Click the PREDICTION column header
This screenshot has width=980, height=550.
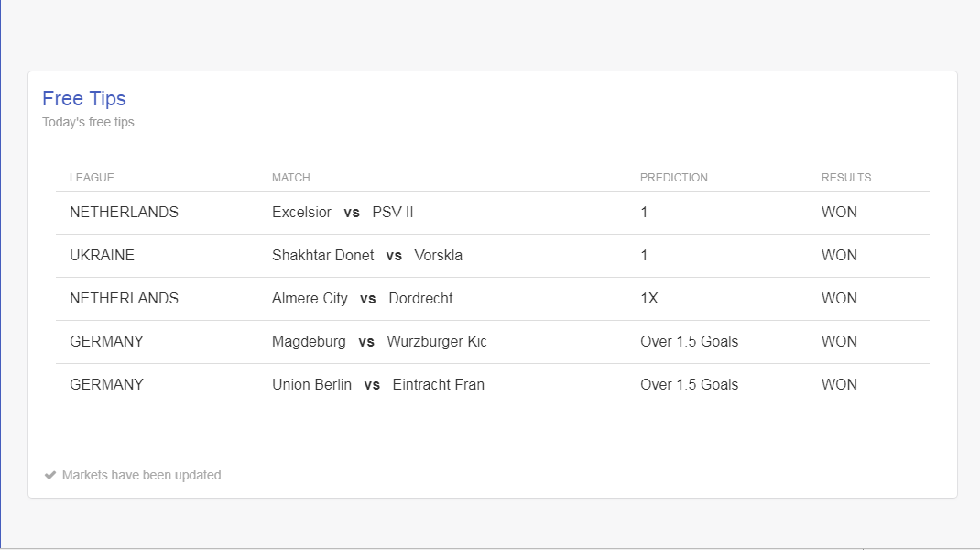click(x=674, y=178)
